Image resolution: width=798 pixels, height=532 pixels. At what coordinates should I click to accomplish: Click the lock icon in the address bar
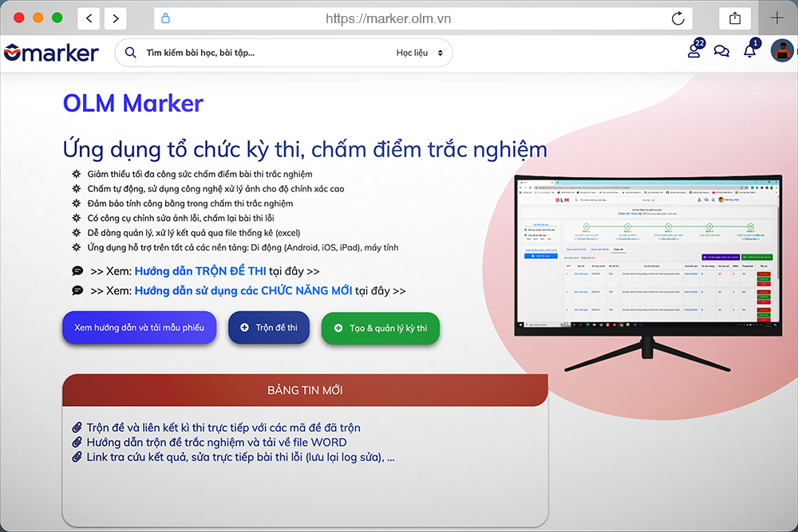165,18
